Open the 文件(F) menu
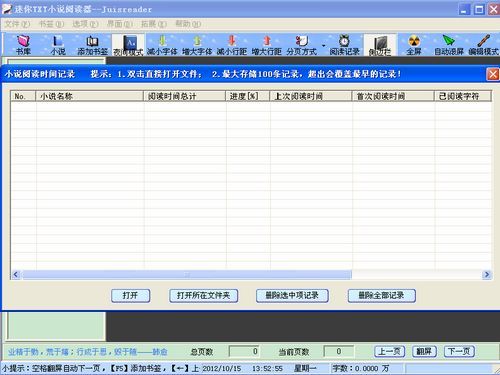 (x=17, y=24)
